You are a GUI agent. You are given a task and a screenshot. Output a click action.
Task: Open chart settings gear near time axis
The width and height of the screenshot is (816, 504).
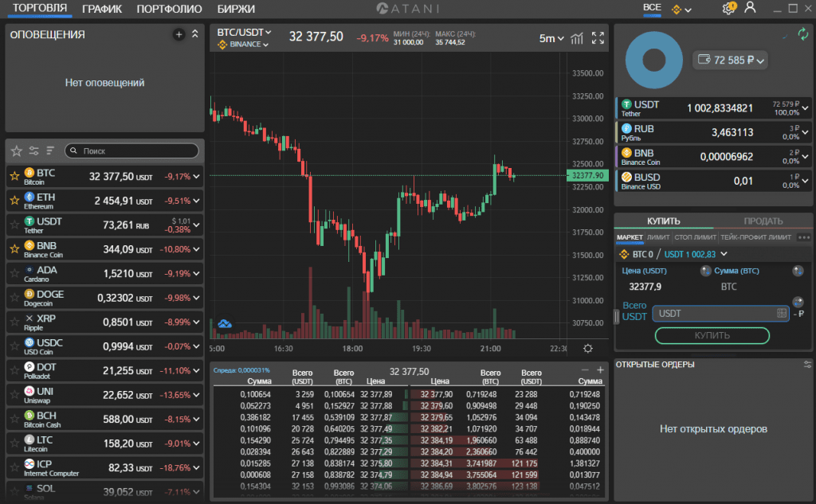click(588, 349)
